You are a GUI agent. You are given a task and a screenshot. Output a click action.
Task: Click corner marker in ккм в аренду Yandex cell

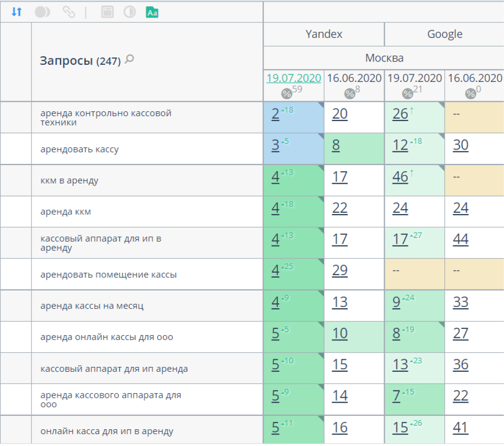click(x=321, y=168)
